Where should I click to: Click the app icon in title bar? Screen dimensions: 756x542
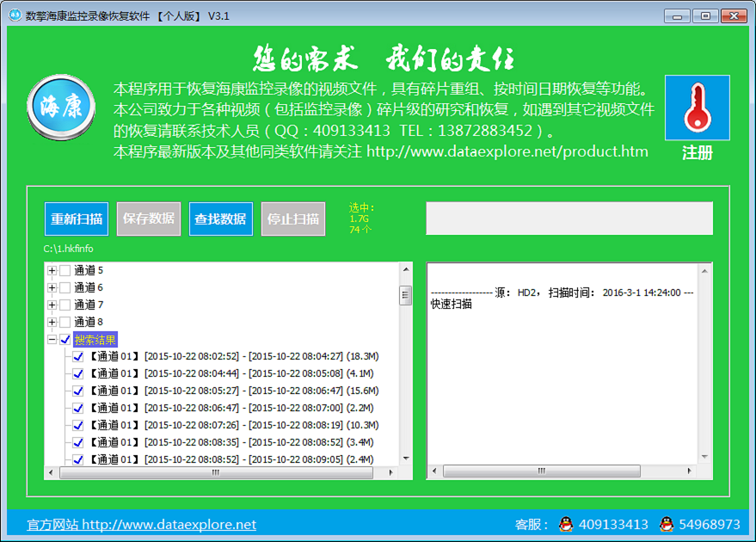[15, 15]
